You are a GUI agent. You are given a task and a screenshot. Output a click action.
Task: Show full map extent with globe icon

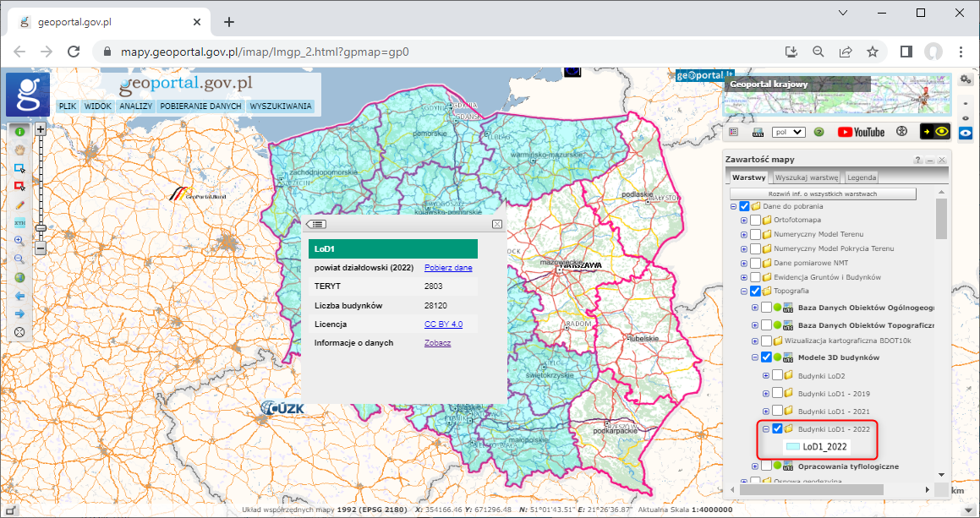(19, 277)
